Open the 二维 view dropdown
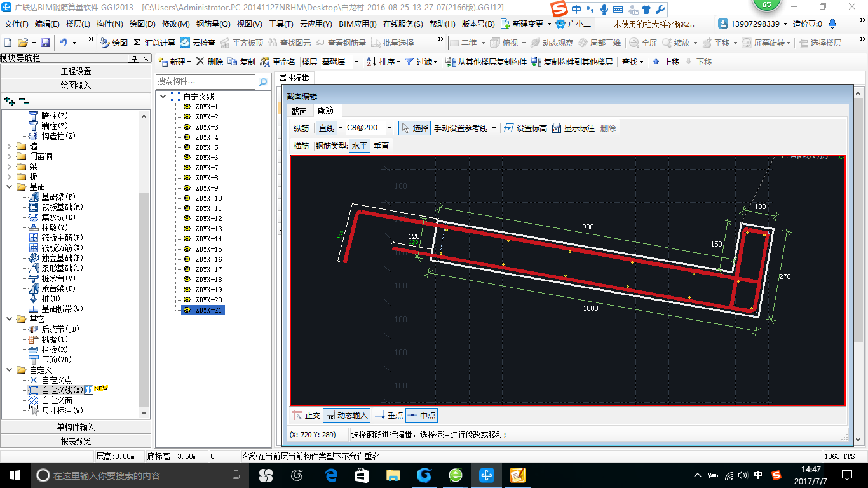868x488 pixels. (x=483, y=43)
